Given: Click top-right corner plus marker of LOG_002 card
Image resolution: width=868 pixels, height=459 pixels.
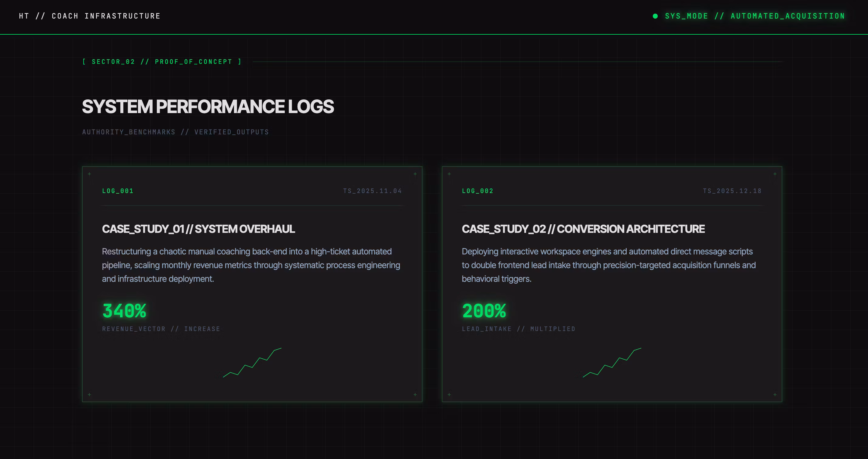Looking at the screenshot, I should [x=775, y=174].
